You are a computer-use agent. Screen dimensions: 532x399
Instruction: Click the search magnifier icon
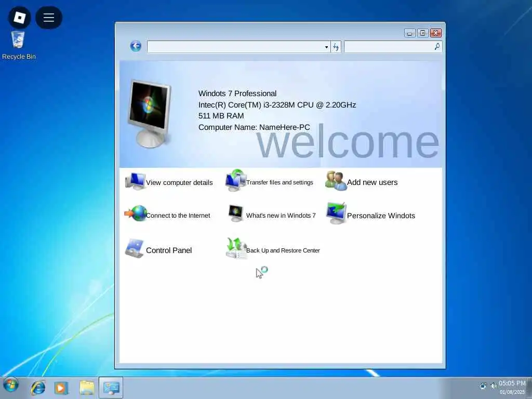(437, 46)
